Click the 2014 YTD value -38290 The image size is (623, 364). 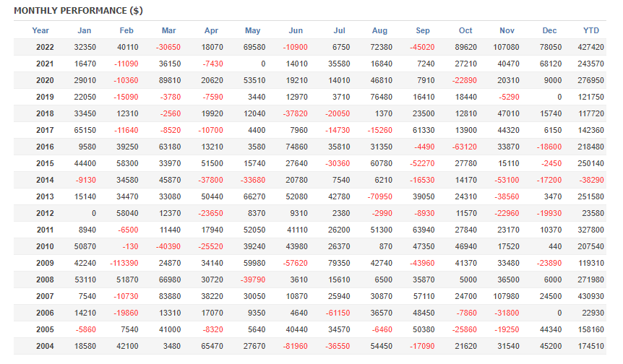592,181
